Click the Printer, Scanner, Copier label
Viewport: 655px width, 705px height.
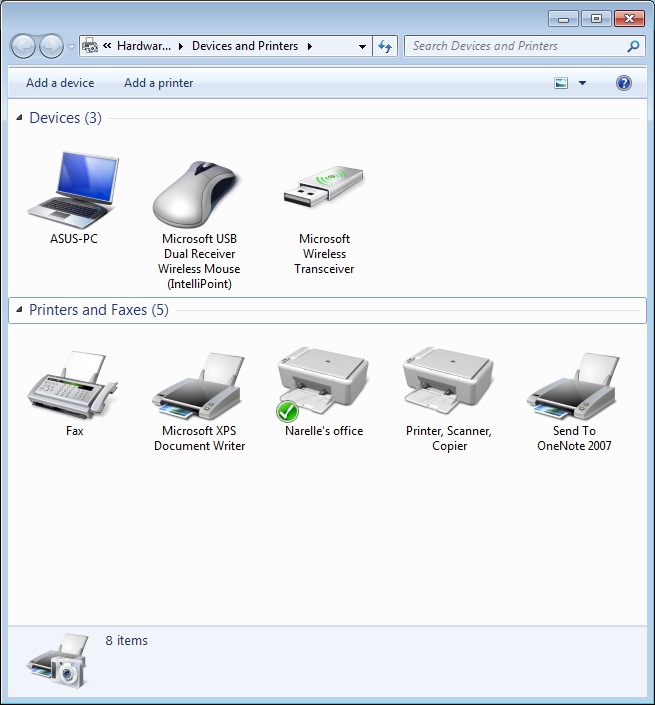coord(449,438)
